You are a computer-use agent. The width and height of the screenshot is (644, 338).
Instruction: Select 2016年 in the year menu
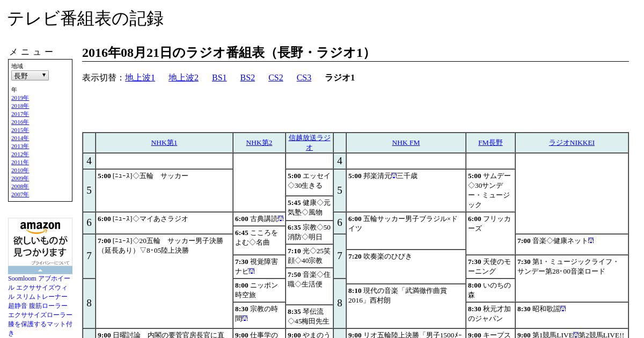click(x=20, y=122)
